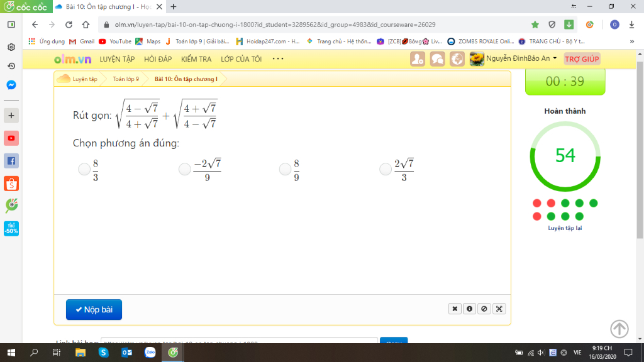Add a sidebar shortcut with plus
The width and height of the screenshot is (644, 362).
point(11,116)
